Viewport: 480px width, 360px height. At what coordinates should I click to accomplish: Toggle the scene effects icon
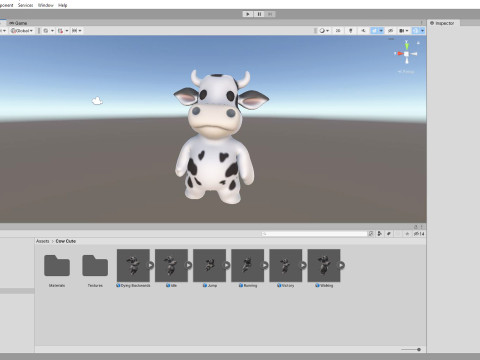click(x=374, y=31)
